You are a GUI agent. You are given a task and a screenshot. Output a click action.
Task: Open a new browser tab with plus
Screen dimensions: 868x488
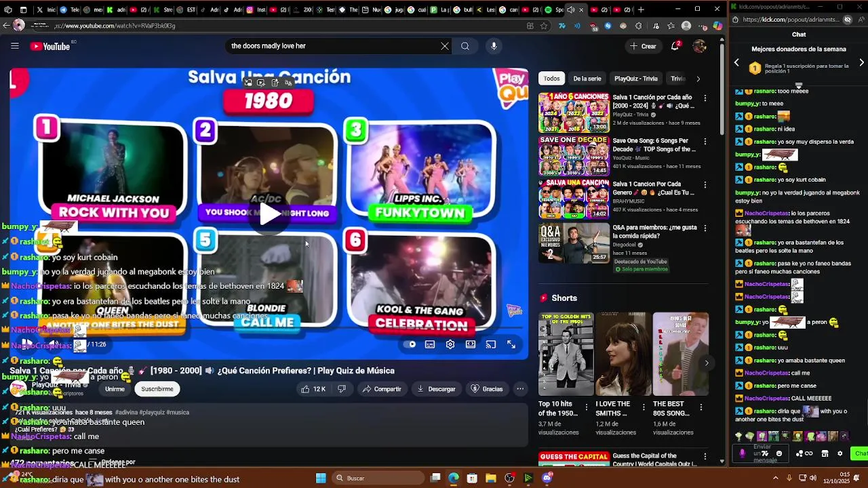point(641,9)
